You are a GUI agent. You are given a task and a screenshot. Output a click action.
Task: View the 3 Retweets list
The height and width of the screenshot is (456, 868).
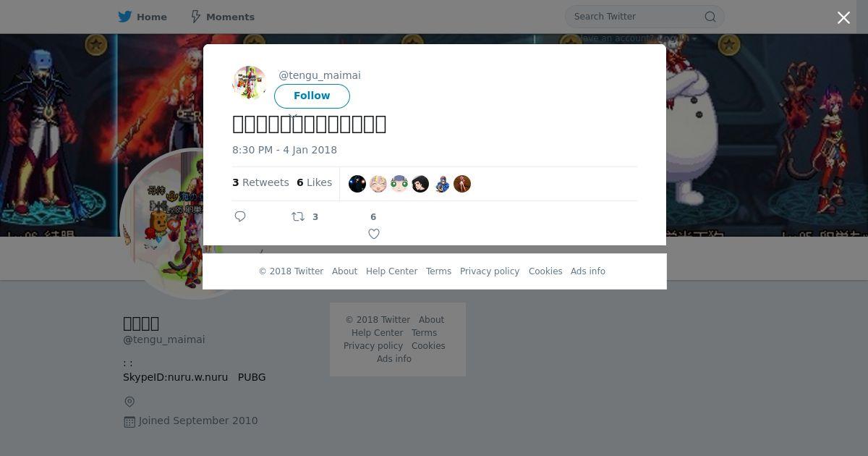[260, 182]
